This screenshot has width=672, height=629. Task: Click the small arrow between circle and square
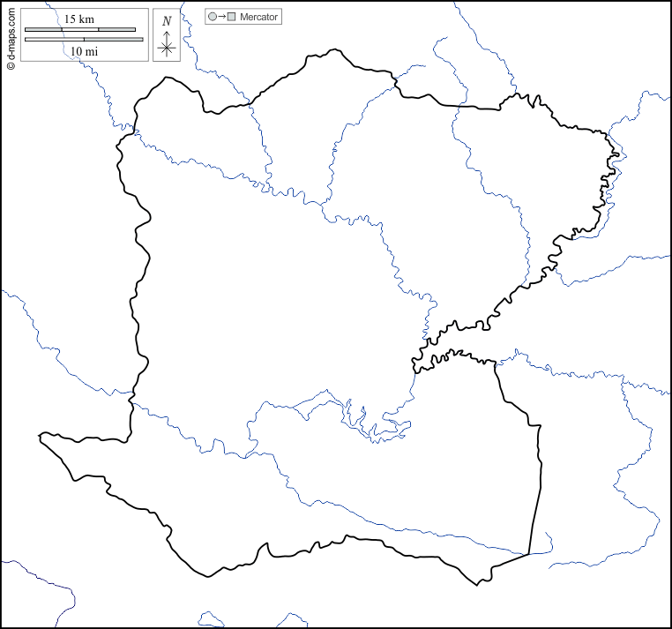(x=222, y=17)
